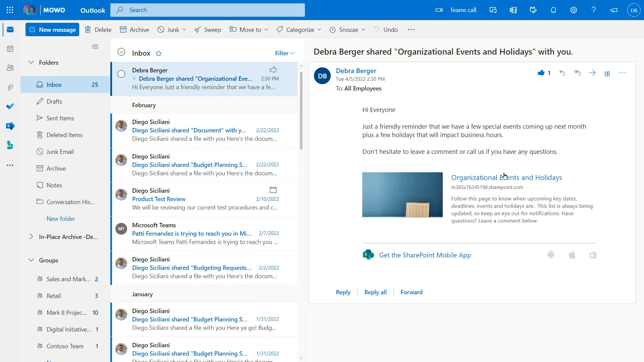This screenshot has height=362, width=644.
Task: Click Reply all at bottom of message
Action: click(x=375, y=292)
